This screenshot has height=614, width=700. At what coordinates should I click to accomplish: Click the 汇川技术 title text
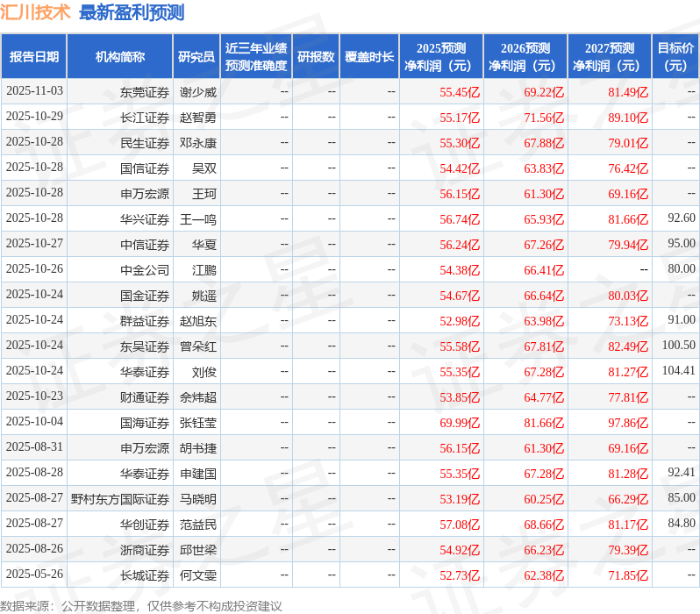pos(35,12)
